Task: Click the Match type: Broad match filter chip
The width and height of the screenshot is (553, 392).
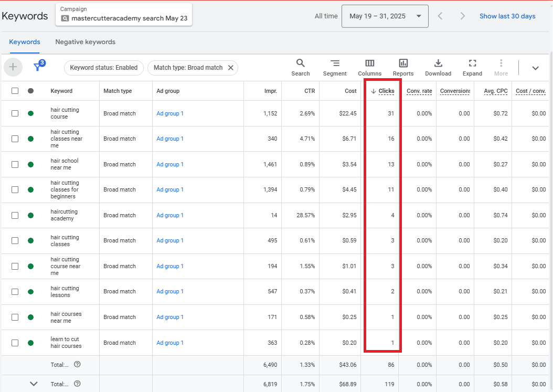Action: (193, 67)
